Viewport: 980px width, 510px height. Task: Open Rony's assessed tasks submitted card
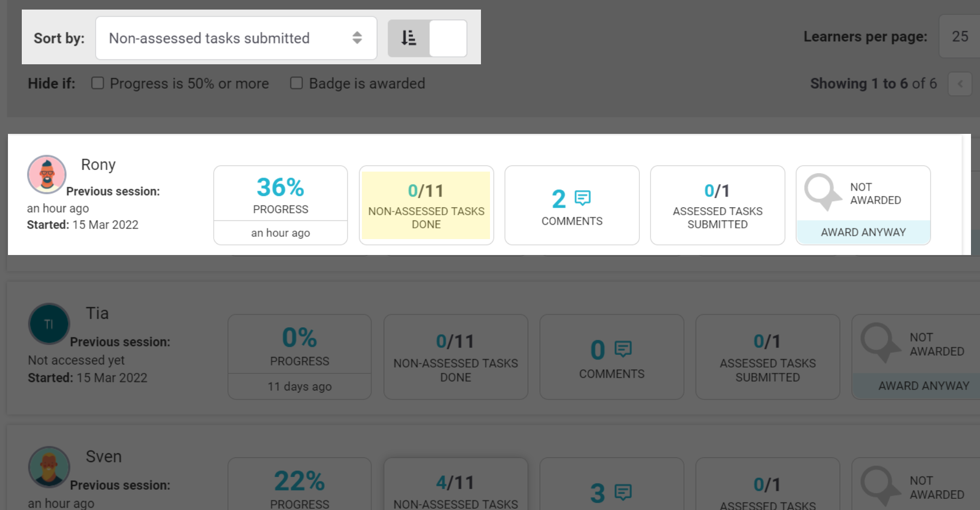pos(717,205)
